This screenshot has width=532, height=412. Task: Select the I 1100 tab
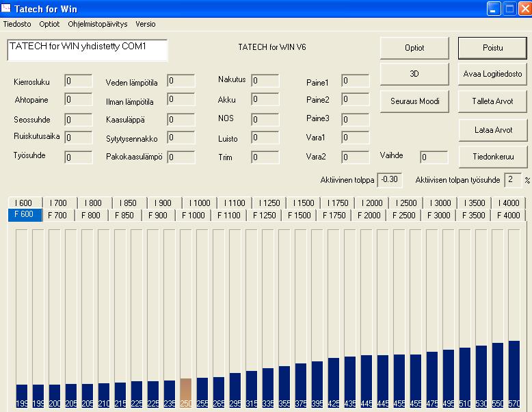tap(234, 203)
